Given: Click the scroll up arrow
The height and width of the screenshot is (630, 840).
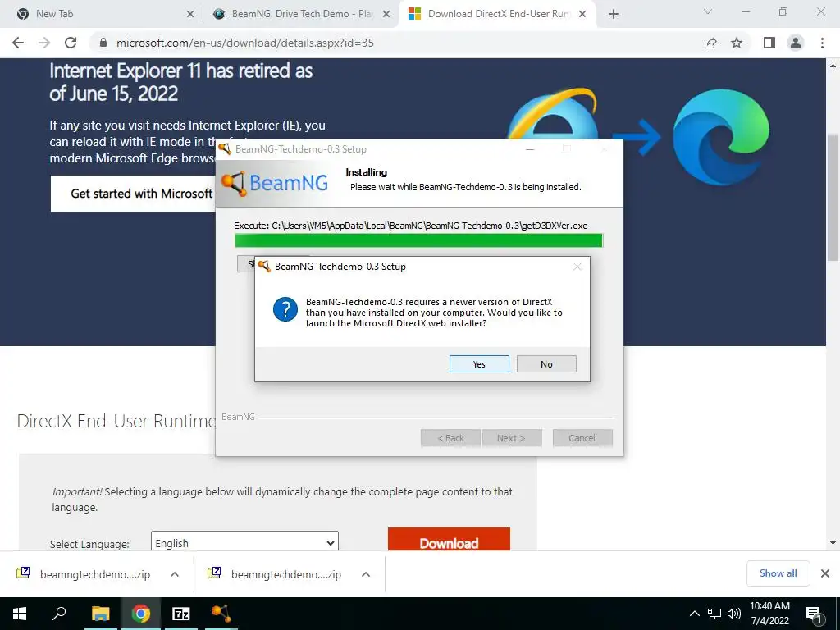Looking at the screenshot, I should coord(833,66).
